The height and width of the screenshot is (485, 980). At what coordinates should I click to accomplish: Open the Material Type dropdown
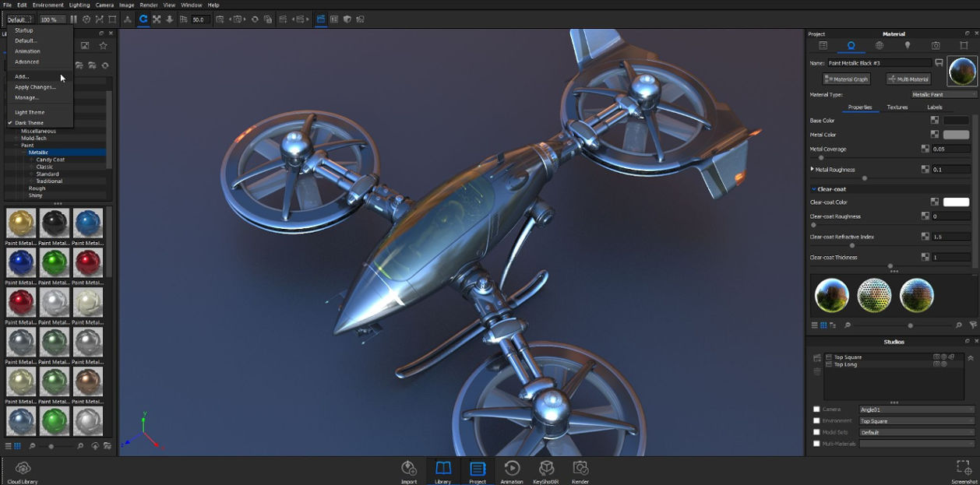click(943, 94)
